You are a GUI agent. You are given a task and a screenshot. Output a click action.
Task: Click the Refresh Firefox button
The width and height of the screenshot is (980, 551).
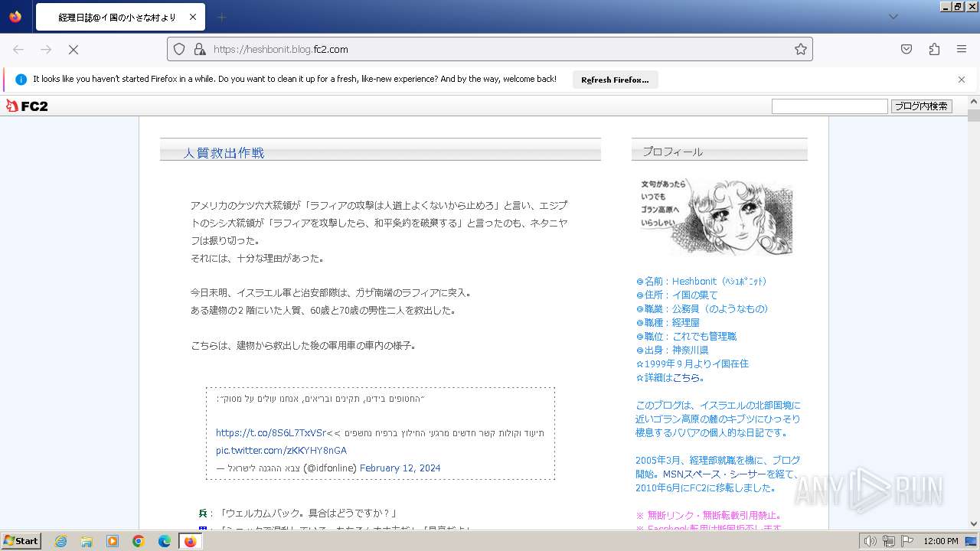coord(615,80)
